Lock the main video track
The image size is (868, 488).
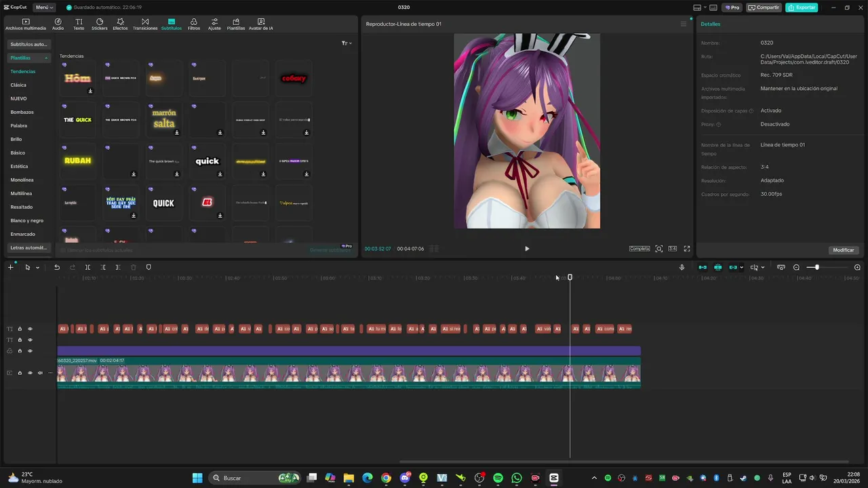[20, 373]
